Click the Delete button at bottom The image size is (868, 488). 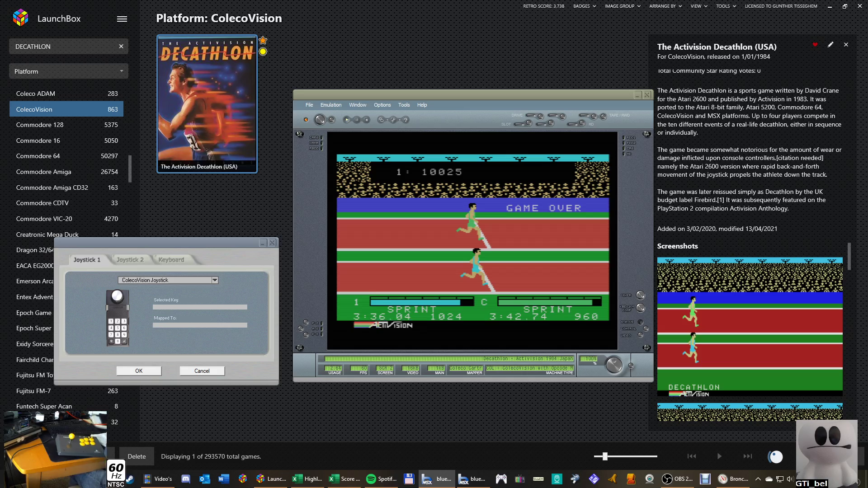point(137,456)
